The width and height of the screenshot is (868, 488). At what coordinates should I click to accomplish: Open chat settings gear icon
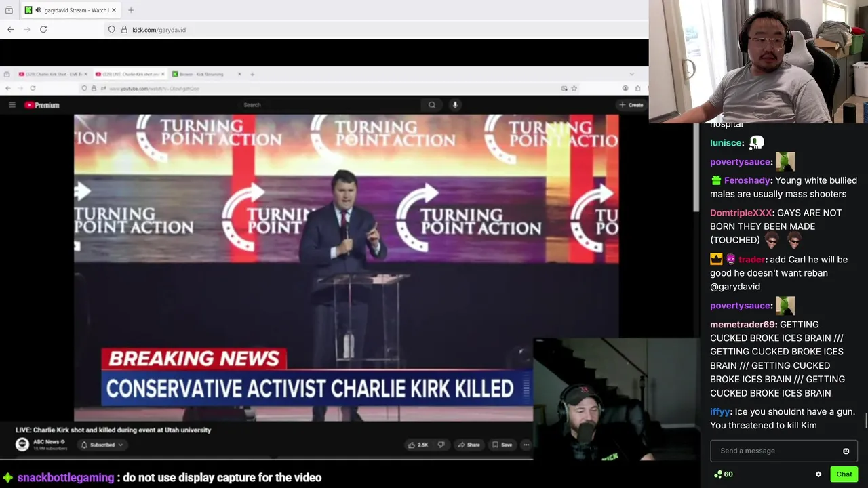point(818,474)
